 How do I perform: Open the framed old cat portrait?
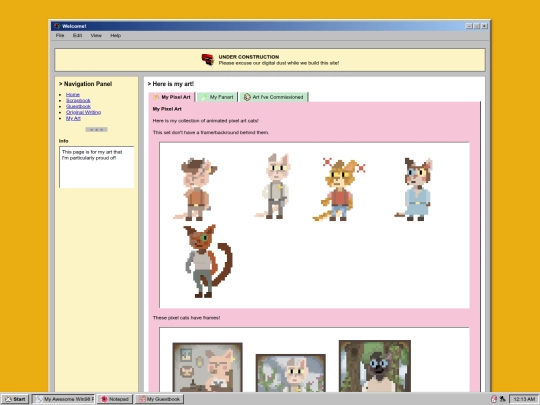[x=208, y=367]
